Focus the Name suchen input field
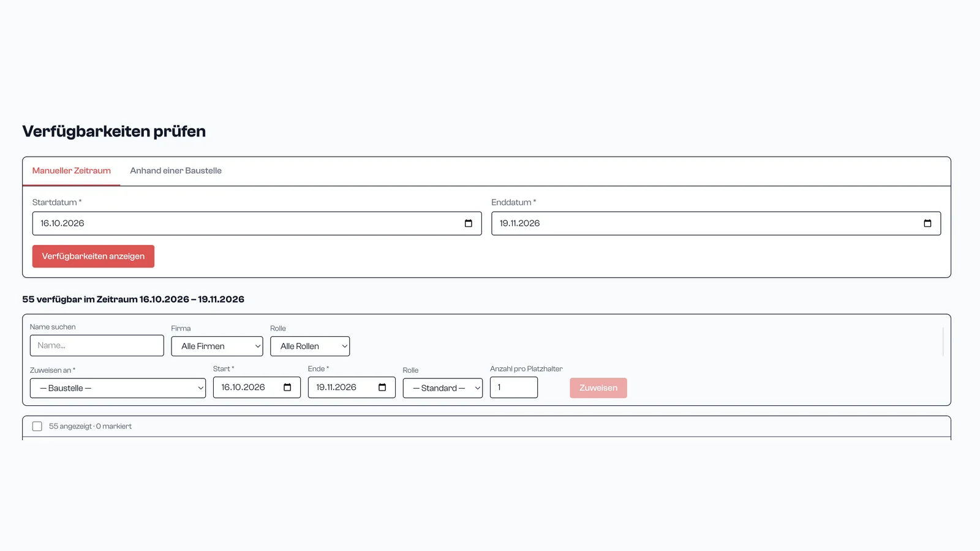980x551 pixels. 97,345
